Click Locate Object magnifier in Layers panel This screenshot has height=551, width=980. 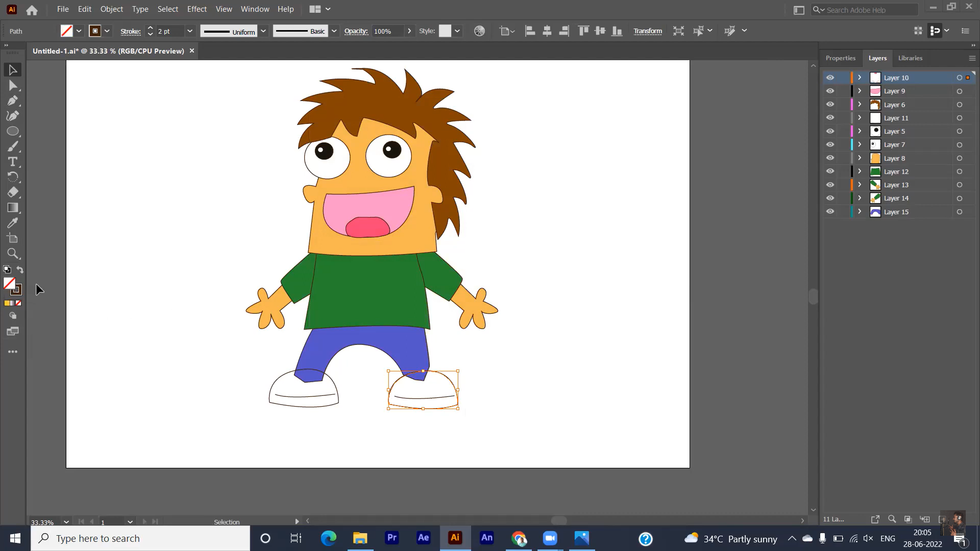[x=892, y=519]
